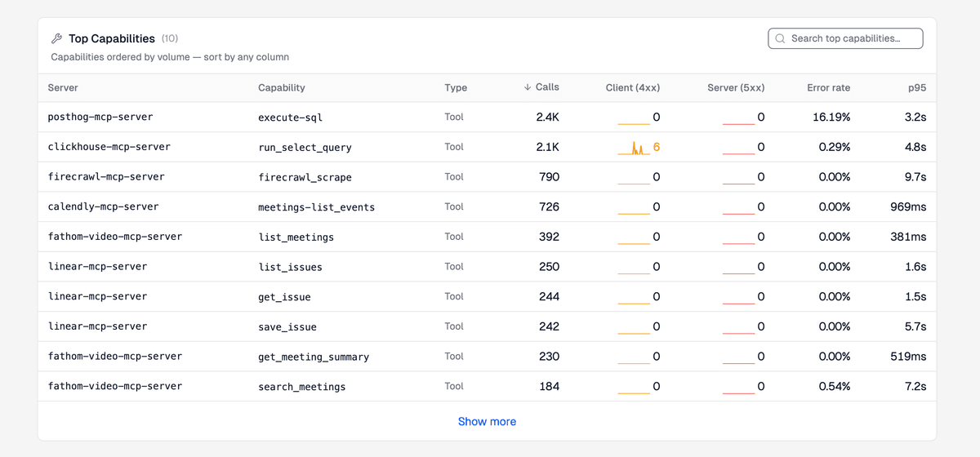
Task: Open run_select_query capability
Action: point(305,148)
